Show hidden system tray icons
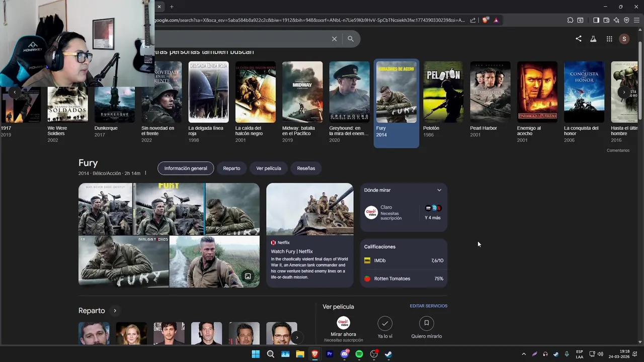The height and width of the screenshot is (362, 644). pos(524,354)
